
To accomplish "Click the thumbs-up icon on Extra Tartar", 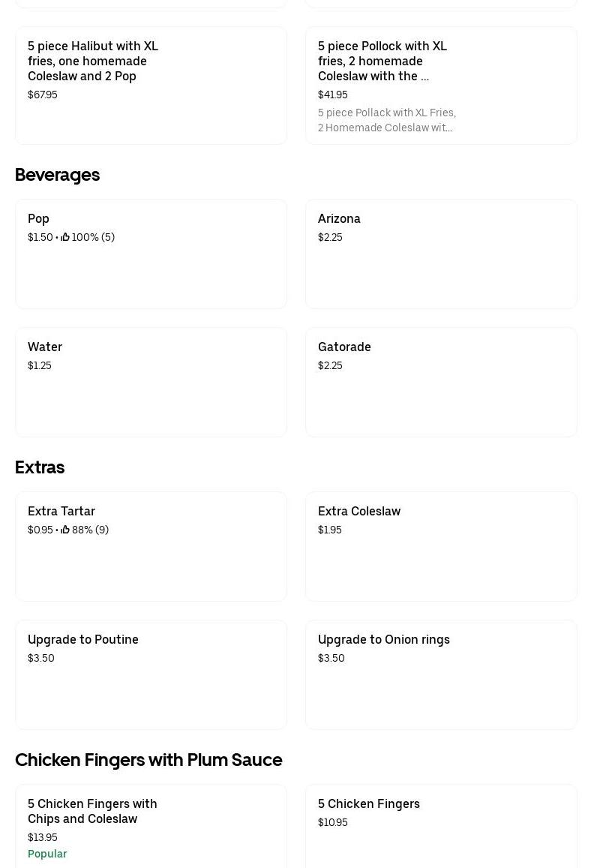I will point(65,530).
